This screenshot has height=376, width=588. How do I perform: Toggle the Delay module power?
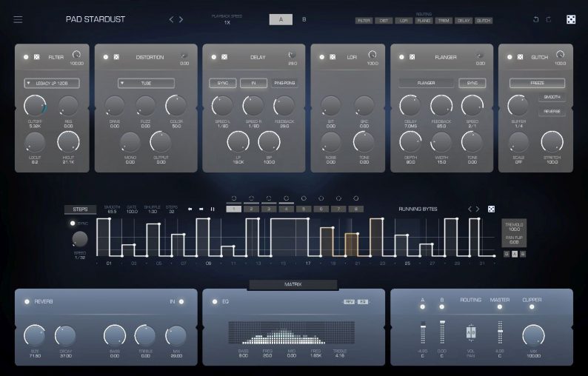214,57
